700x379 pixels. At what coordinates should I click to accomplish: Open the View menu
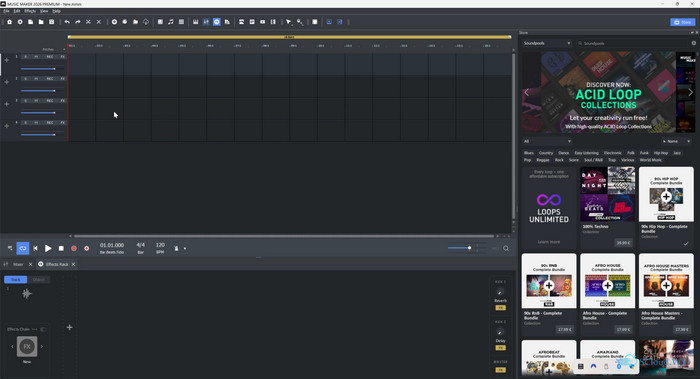(44, 11)
